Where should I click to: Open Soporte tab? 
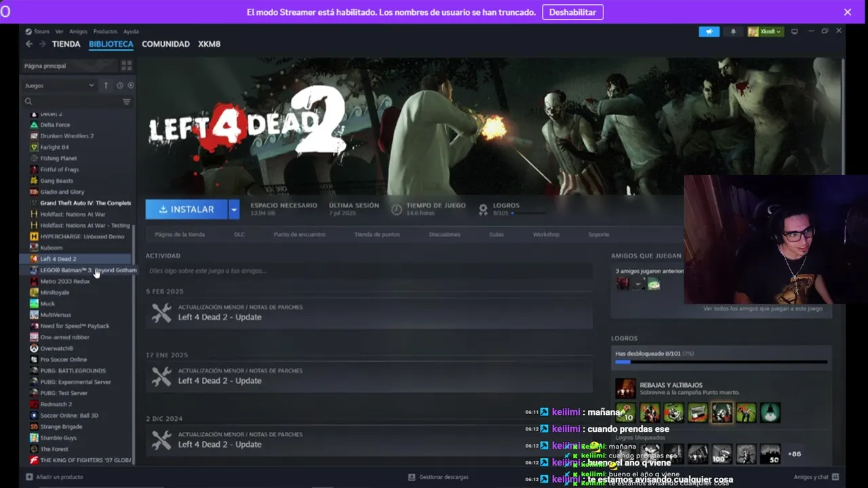(x=599, y=235)
